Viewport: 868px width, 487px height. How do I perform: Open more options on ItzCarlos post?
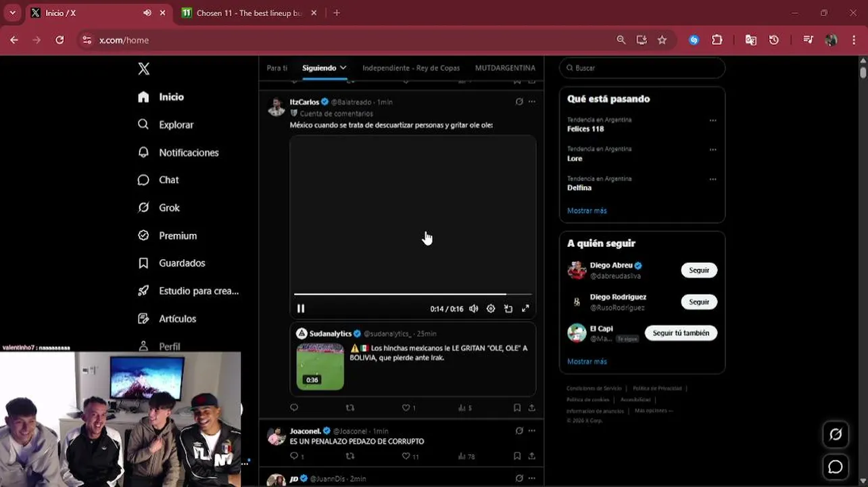click(x=532, y=101)
